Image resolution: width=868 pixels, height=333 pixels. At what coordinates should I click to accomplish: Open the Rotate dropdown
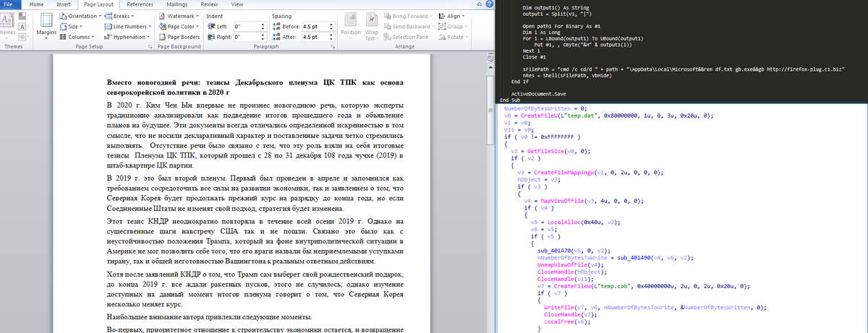(x=454, y=37)
